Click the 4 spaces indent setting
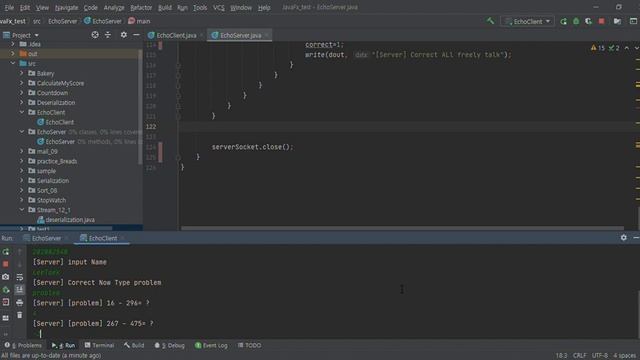The width and height of the screenshot is (640, 360). click(x=624, y=356)
